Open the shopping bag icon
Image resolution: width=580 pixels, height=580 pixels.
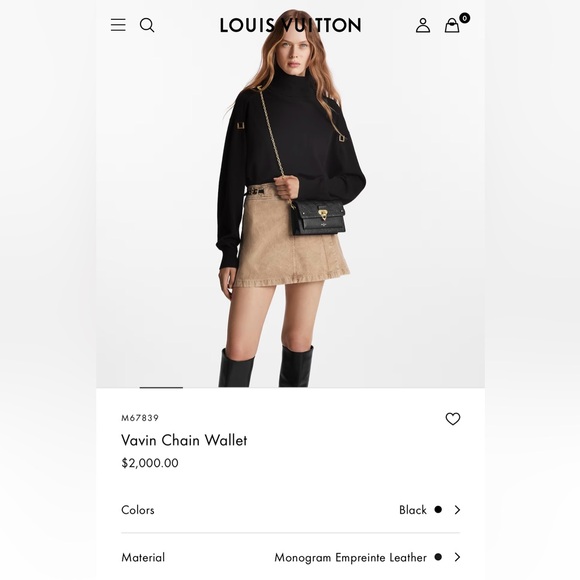[x=452, y=26]
